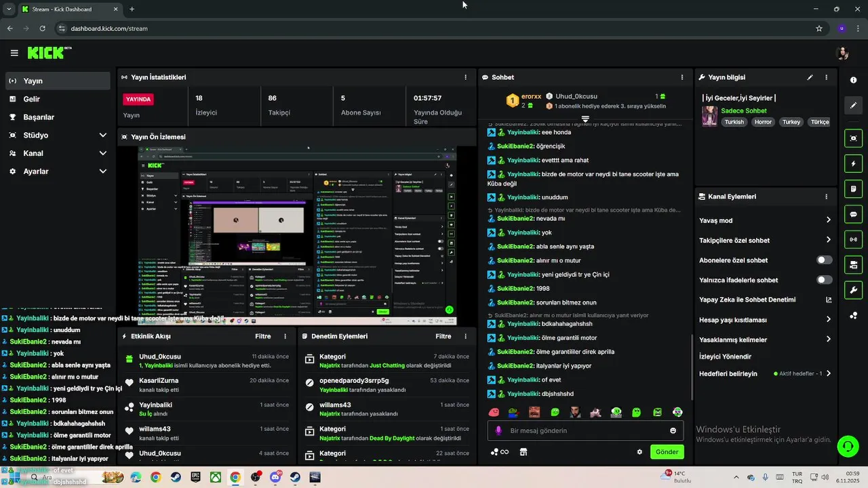
Task: Reload the page in the browser toolbar
Action: (x=42, y=28)
